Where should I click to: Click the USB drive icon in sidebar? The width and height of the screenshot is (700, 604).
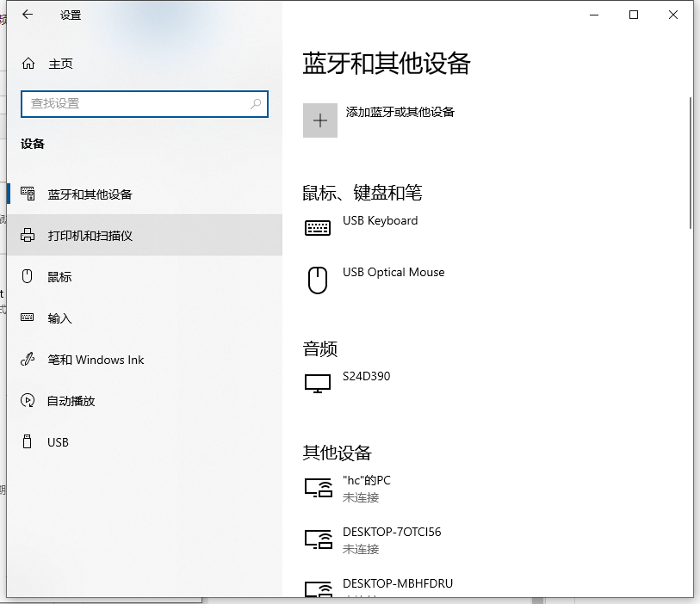tap(27, 442)
